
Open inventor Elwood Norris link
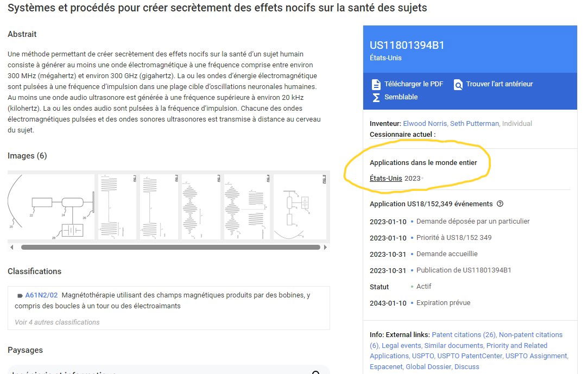[425, 123]
